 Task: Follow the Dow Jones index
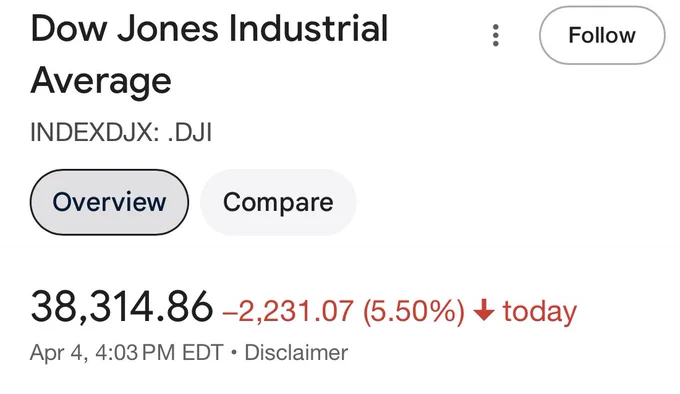click(602, 35)
